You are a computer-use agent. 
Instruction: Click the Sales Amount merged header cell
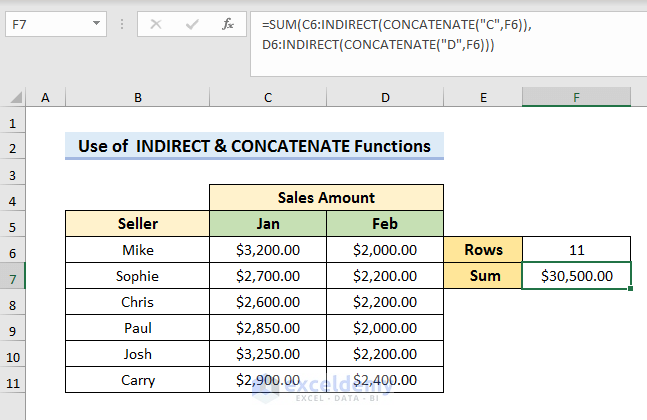pos(326,197)
